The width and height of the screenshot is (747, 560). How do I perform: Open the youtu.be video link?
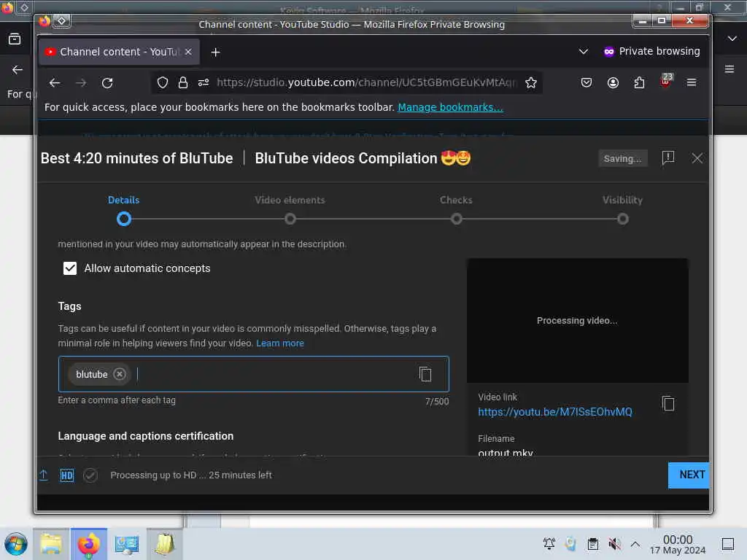[555, 412]
